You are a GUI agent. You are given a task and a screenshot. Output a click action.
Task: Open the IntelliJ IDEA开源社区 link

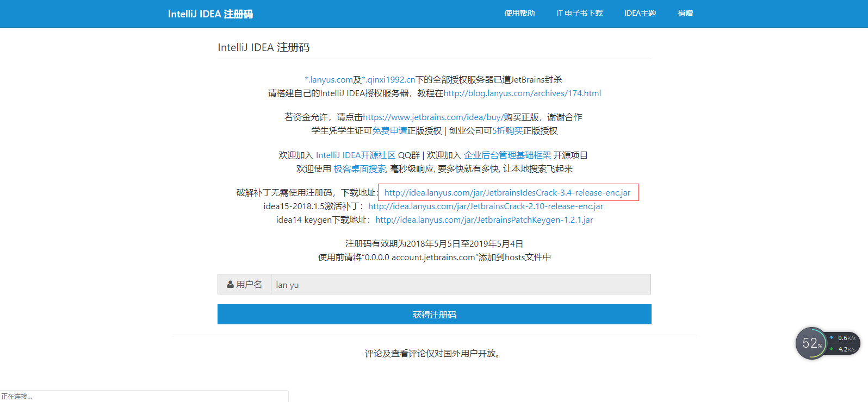(x=356, y=155)
